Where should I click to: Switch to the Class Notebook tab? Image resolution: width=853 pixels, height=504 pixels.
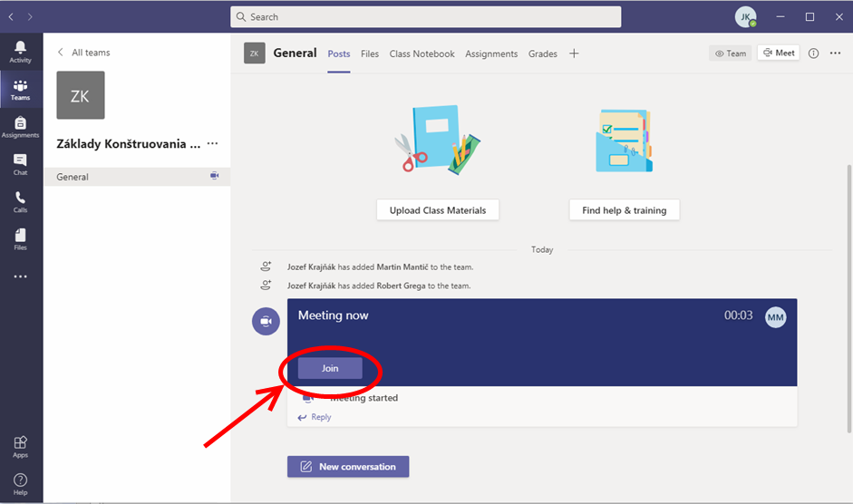[x=422, y=53]
